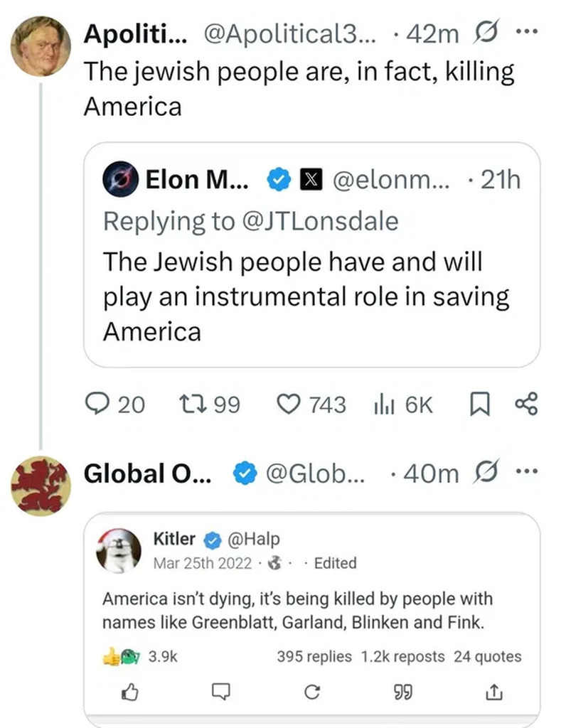The image size is (566, 728).
Task: Toggle the heart like button showing 743
Action: coord(289,405)
